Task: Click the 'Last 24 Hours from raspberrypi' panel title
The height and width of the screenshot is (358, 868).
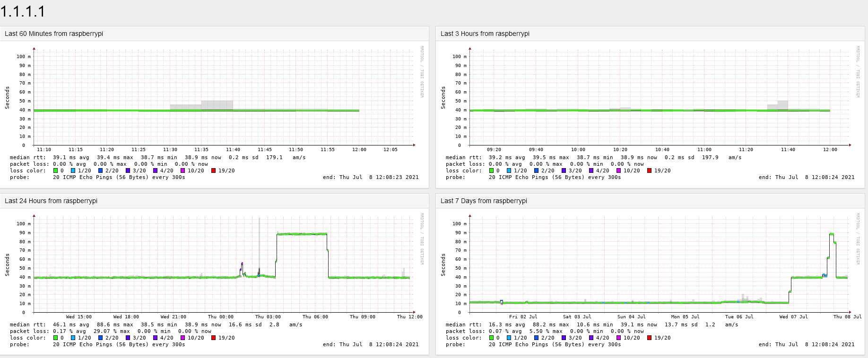Action: point(51,201)
